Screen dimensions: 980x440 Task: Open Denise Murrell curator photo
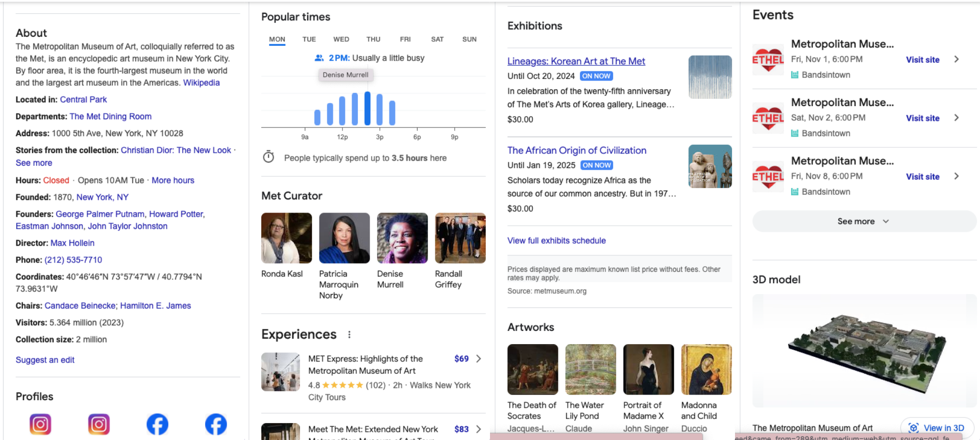[x=402, y=238]
